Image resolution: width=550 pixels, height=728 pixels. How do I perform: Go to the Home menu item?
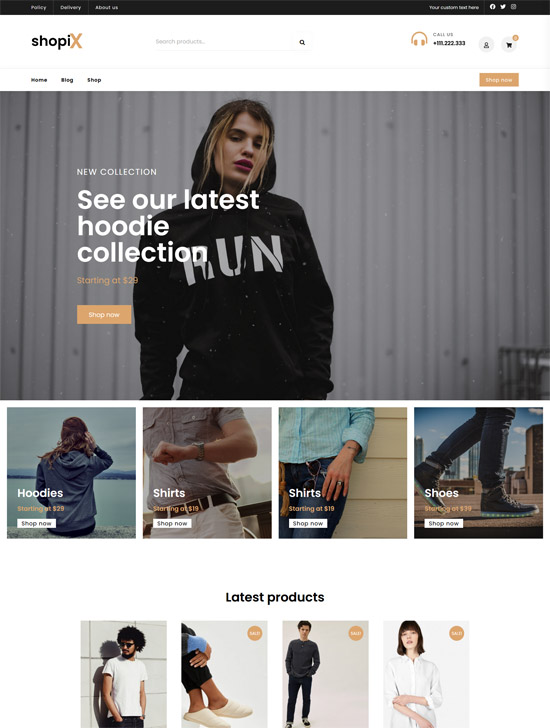(x=39, y=80)
